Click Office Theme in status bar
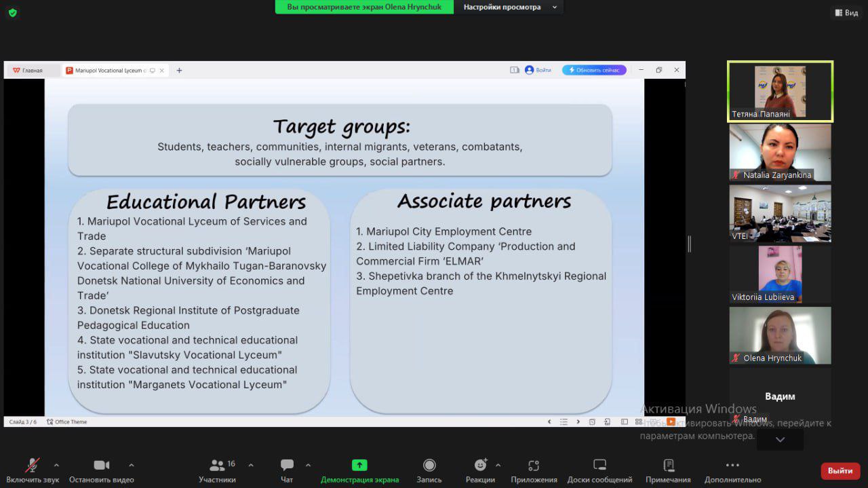868x488 pixels. click(66, 422)
